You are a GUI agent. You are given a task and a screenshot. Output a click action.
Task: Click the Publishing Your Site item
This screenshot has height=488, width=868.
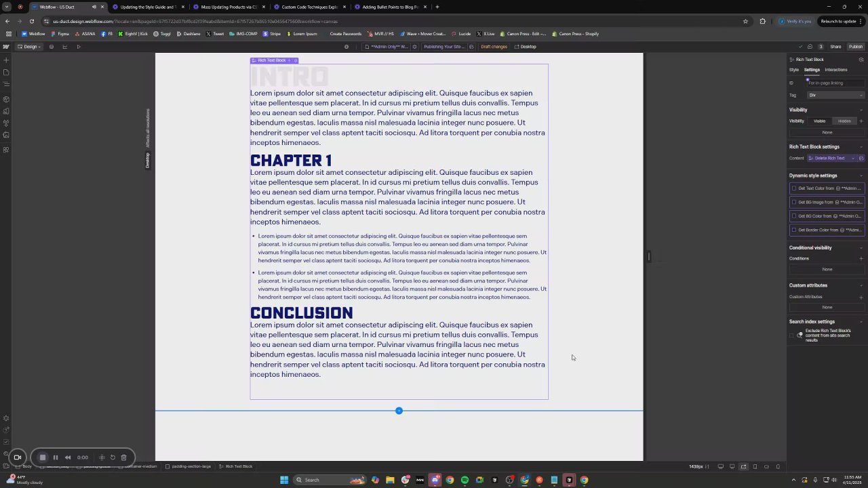(x=444, y=47)
